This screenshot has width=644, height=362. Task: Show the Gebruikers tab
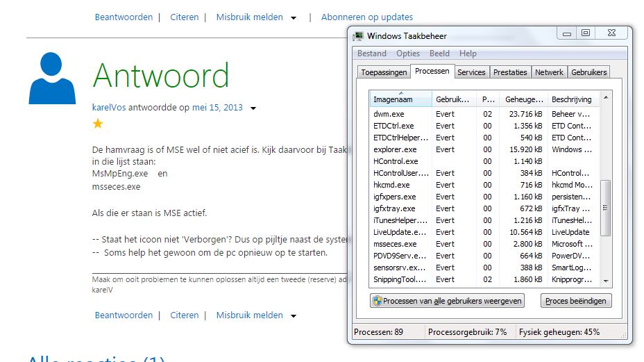(x=588, y=72)
